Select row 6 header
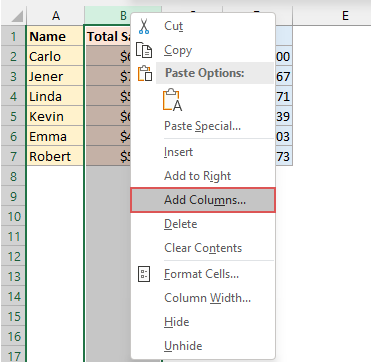This screenshot has height=362, width=371. [13, 136]
